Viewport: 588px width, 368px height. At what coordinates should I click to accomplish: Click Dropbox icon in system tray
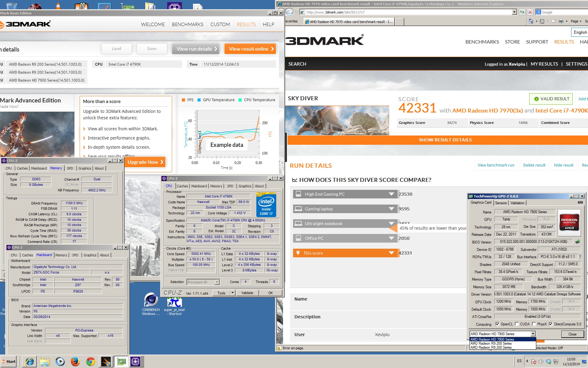pyautogui.click(x=548, y=362)
